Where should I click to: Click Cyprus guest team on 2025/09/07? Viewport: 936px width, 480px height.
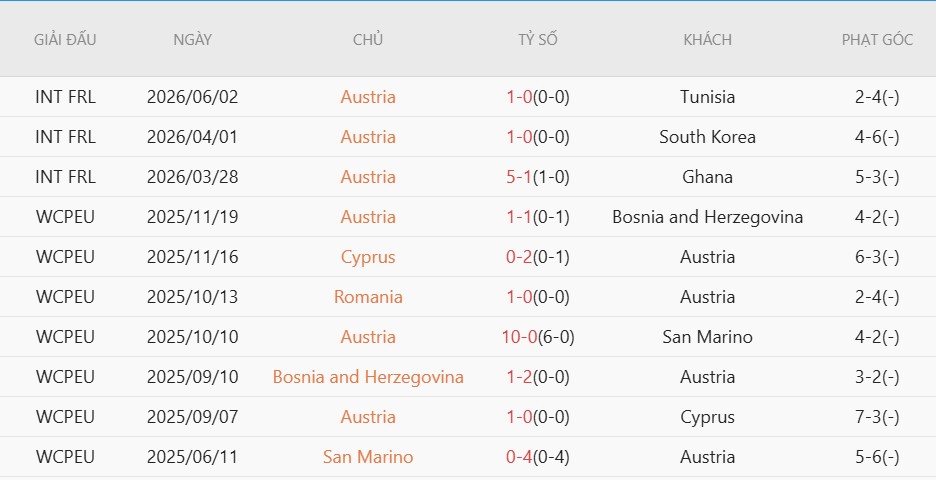(707, 417)
